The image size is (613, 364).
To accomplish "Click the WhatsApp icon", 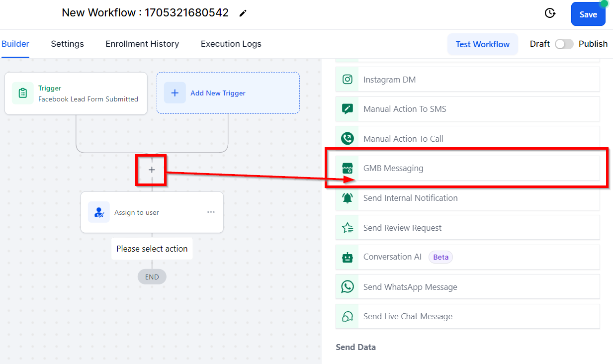I will [348, 287].
